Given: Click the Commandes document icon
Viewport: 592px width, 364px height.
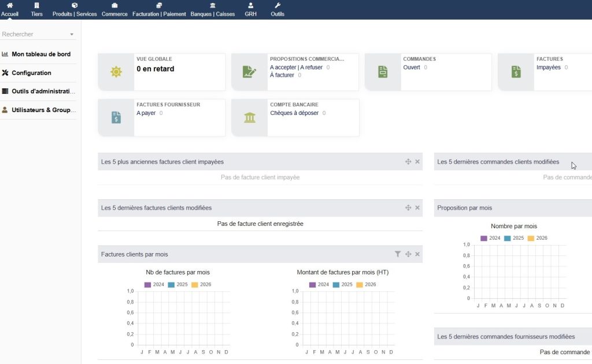Looking at the screenshot, I should click(383, 72).
